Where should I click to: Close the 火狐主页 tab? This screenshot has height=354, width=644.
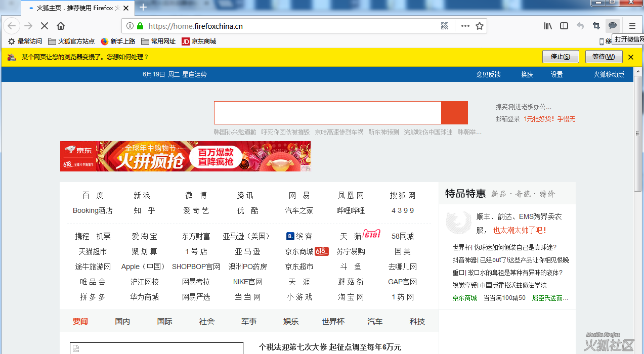coord(126,8)
